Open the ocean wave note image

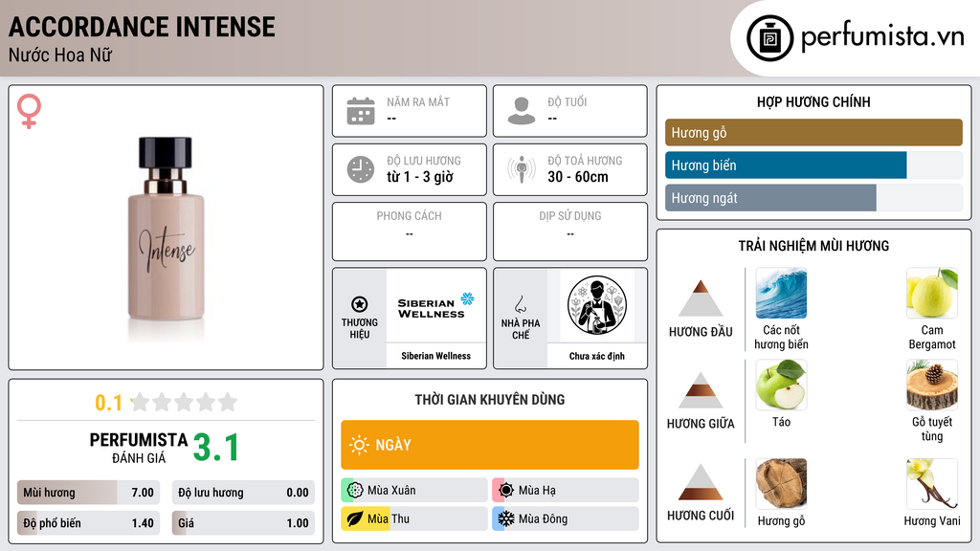[781, 294]
